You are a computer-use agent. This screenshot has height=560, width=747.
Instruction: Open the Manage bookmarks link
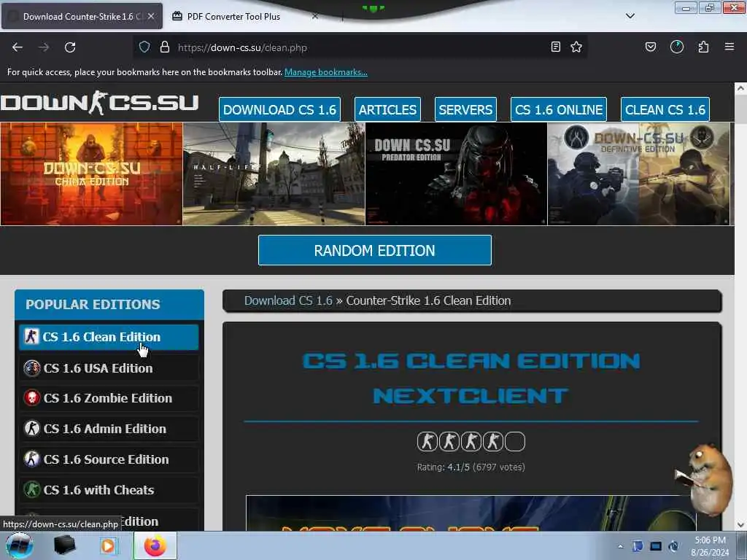click(x=326, y=72)
